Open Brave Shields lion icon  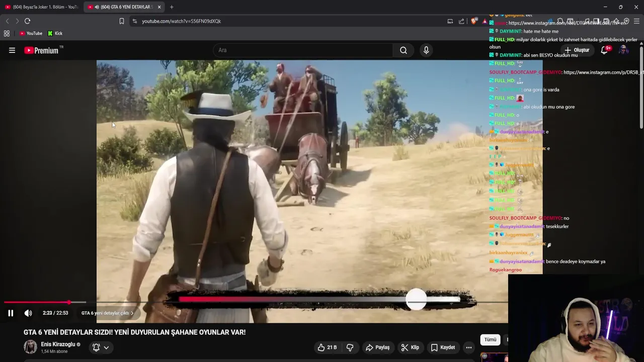[474, 21]
